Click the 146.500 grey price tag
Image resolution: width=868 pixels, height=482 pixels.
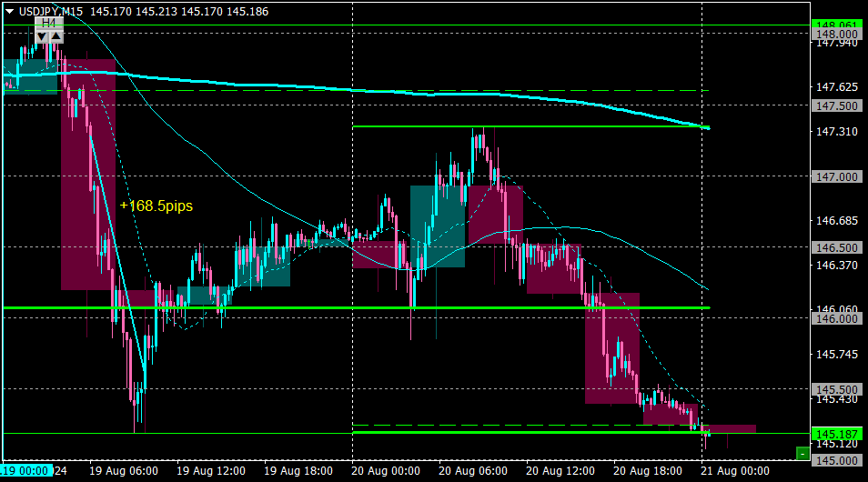[836, 247]
